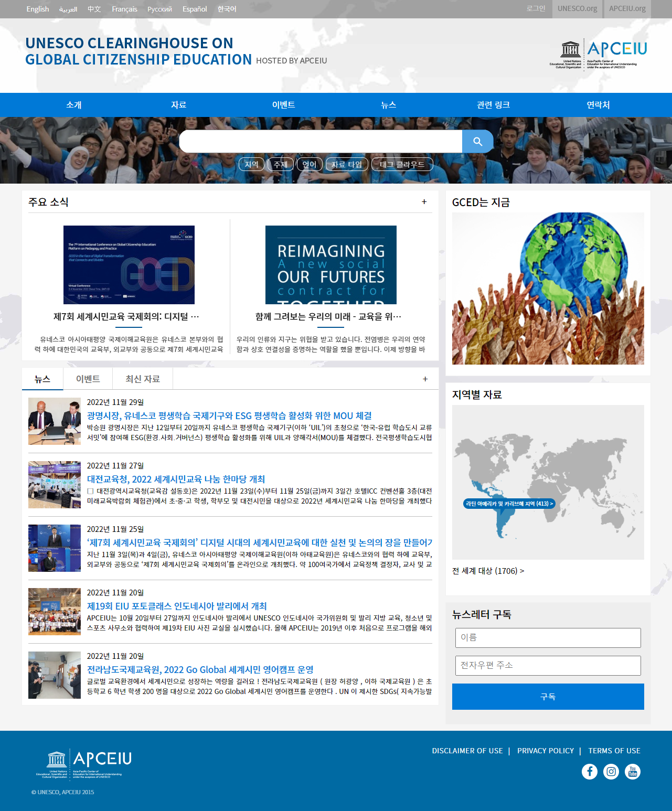672x811 pixels.
Task: Open the YouTube social icon in footer
Action: tap(633, 772)
